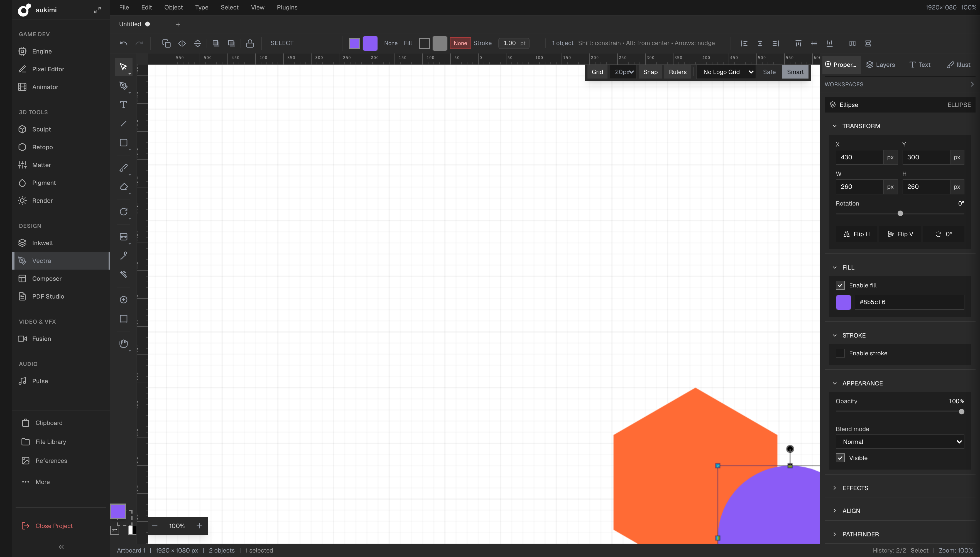Viewport: 980px width, 557px height.
Task: Open the Object menu
Action: pos(173,7)
